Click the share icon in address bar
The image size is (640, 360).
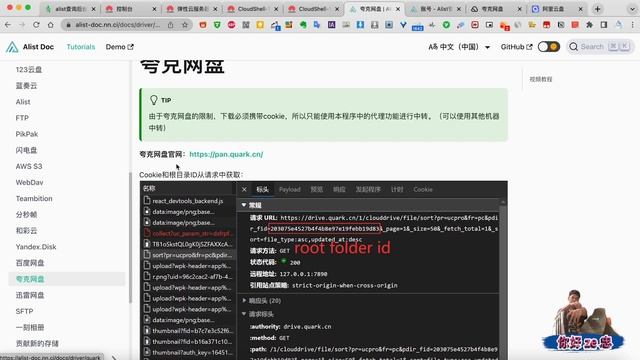click(171, 25)
